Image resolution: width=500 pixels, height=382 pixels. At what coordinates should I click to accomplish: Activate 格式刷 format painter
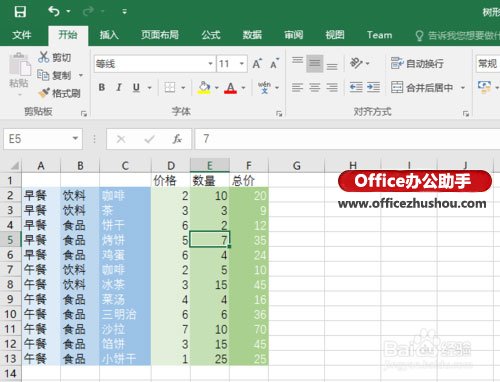click(59, 93)
